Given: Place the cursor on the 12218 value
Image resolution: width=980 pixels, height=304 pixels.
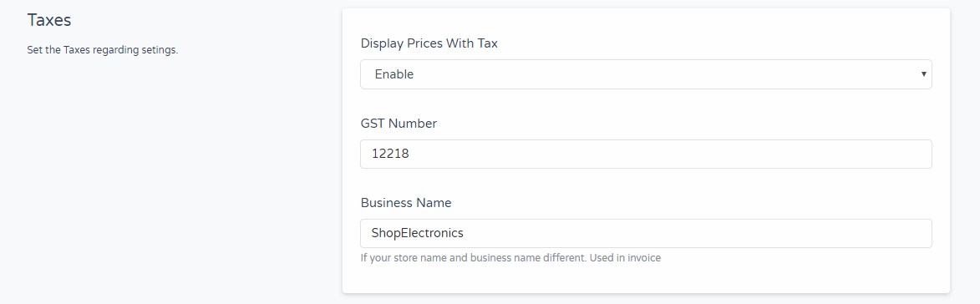Looking at the screenshot, I should (x=390, y=154).
